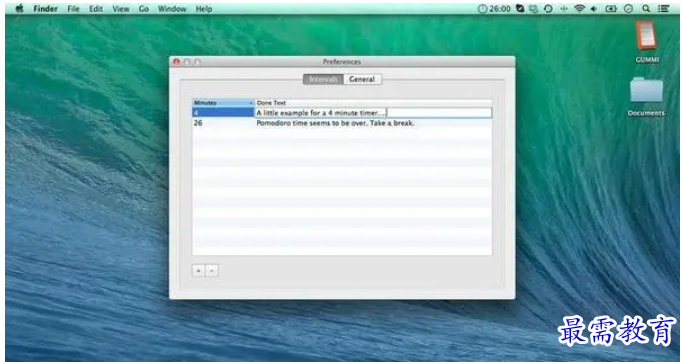This screenshot has width=682, height=362.
Task: Open the battery status icon
Action: point(611,8)
